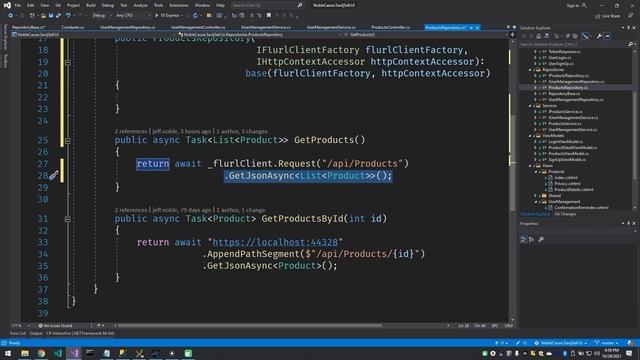Collapse the GetProductsById method at line 31
The image size is (640, 360).
coord(68,219)
